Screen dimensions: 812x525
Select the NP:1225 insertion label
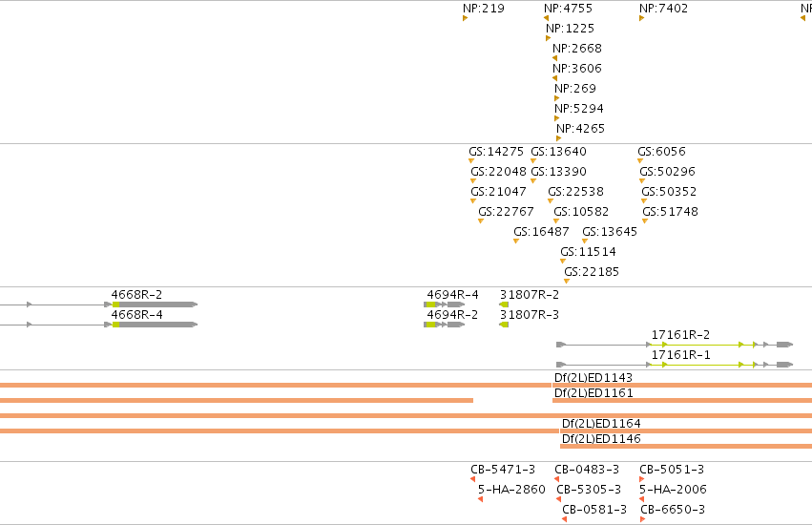click(x=571, y=29)
